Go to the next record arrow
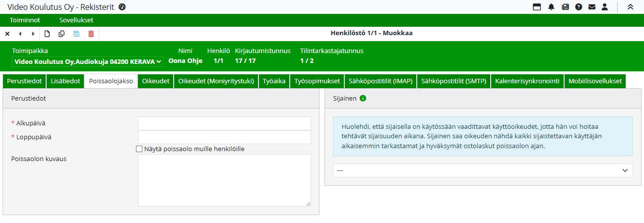The width and height of the screenshot is (644, 223). [x=33, y=34]
